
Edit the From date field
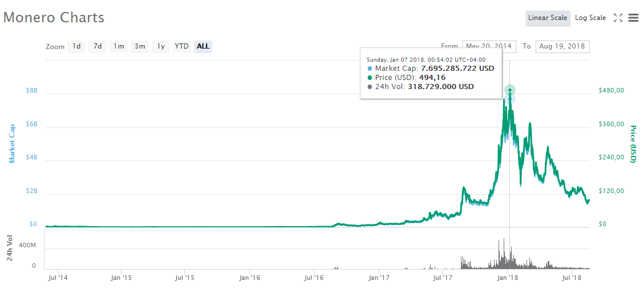tap(489, 46)
